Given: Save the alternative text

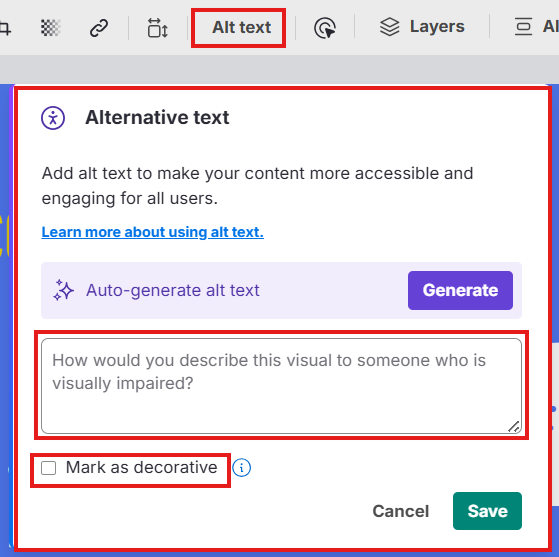Looking at the screenshot, I should [487, 511].
